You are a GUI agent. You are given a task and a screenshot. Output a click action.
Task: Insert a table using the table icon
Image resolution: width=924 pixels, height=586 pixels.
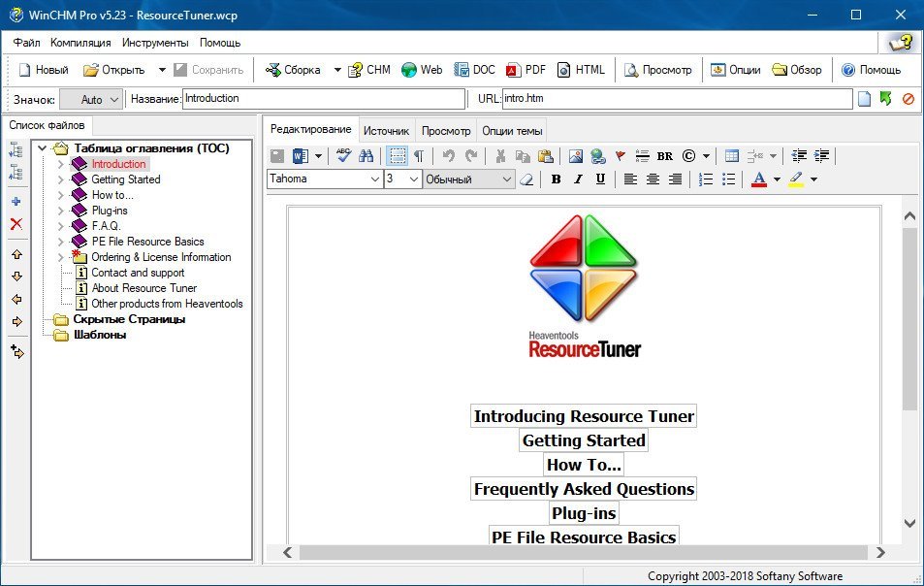tap(732, 155)
